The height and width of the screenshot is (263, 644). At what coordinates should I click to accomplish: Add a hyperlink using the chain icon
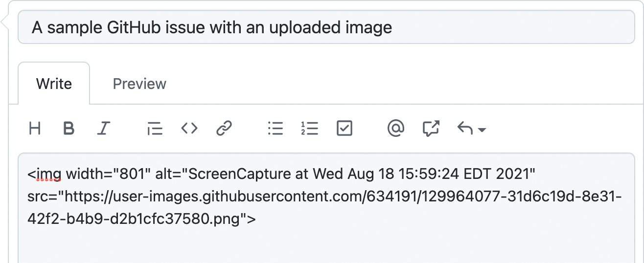pos(224,129)
